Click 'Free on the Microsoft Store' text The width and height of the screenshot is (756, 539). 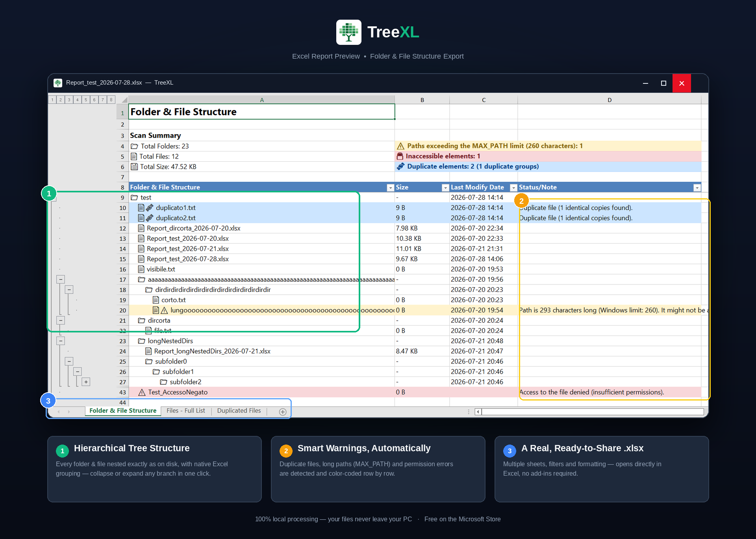click(x=463, y=519)
